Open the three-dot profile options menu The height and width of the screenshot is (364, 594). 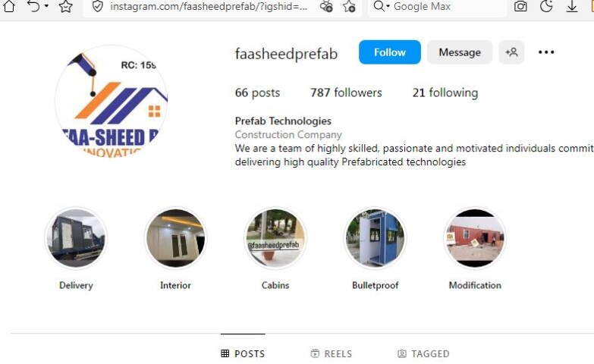pos(546,52)
